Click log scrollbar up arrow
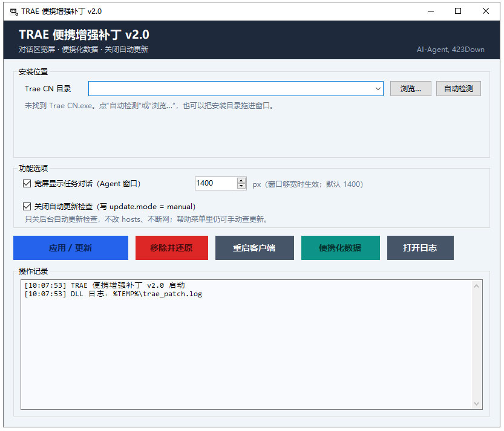The width and height of the screenshot is (504, 431). pyautogui.click(x=476, y=286)
